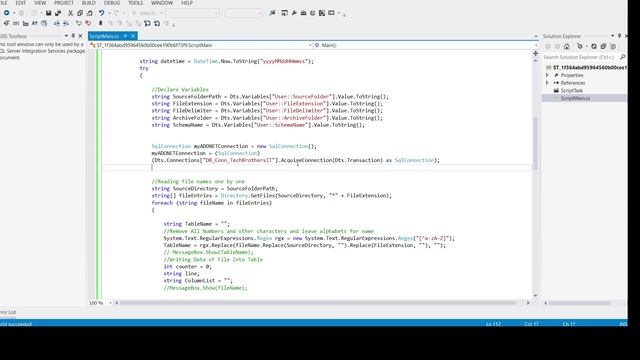Open the Error List tab at bottom
Viewport: 640px width, 360px height.
[x=8, y=312]
